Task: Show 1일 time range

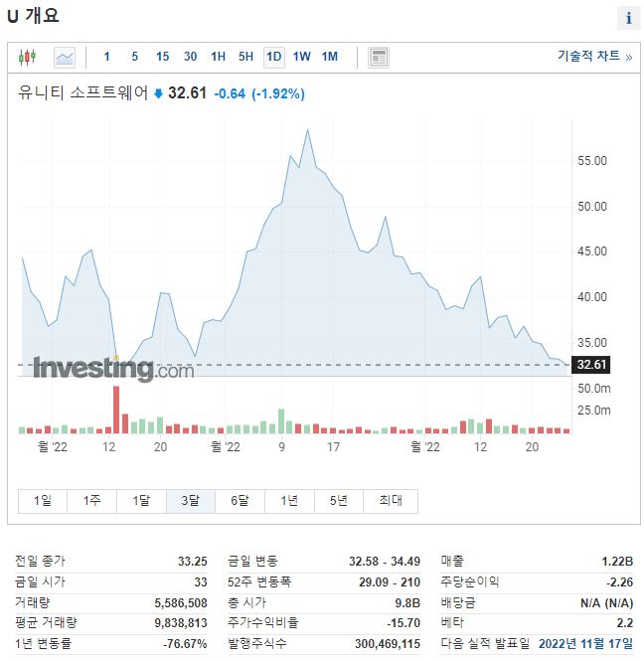Action: (43, 501)
